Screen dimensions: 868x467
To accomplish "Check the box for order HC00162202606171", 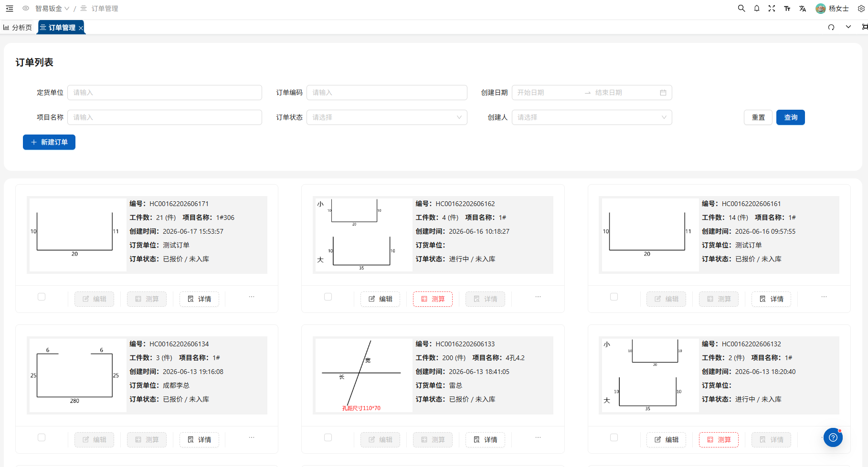I will (x=42, y=297).
